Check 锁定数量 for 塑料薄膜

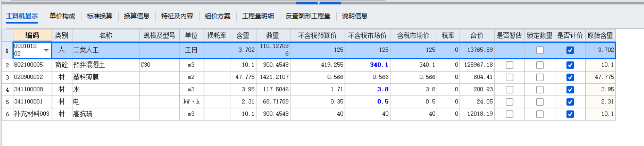[x=540, y=77]
